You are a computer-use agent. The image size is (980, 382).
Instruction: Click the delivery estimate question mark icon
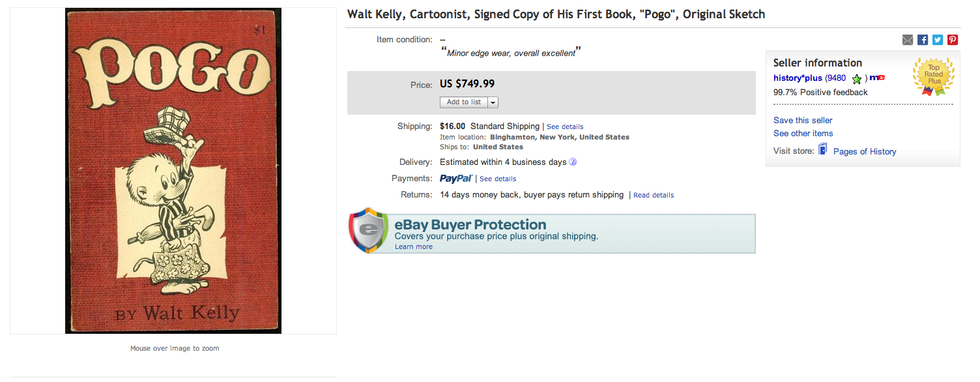click(x=572, y=162)
